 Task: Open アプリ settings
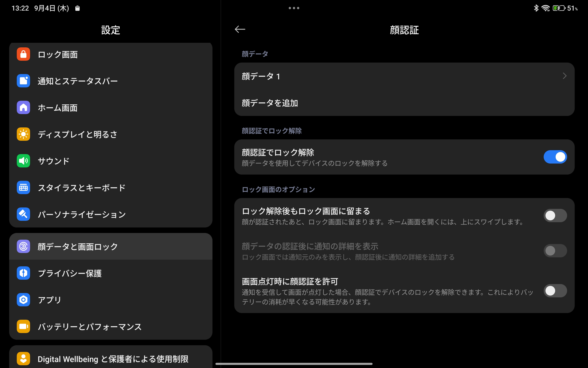[111, 300]
